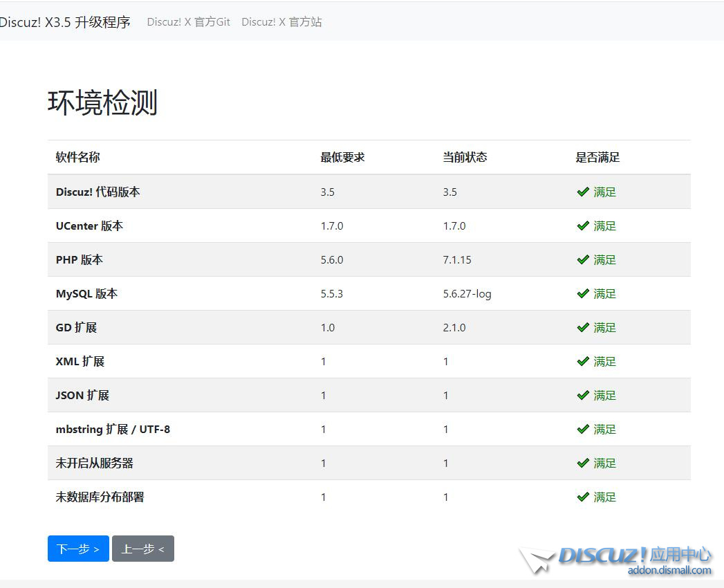This screenshot has width=724, height=588.
Task: Click the minimum PHP requirement 5.6.0
Action: click(332, 259)
